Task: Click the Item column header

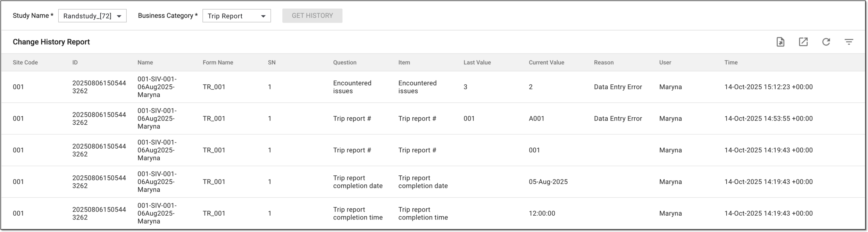Action: (404, 63)
